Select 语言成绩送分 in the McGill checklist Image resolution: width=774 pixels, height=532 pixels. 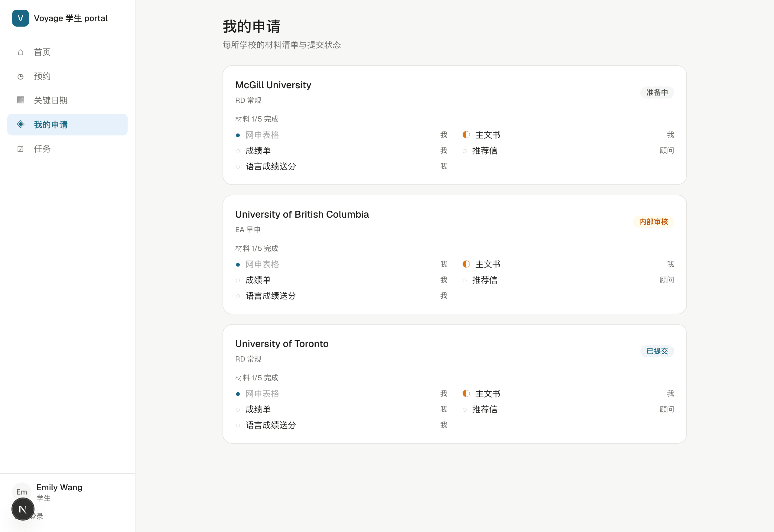tap(271, 166)
